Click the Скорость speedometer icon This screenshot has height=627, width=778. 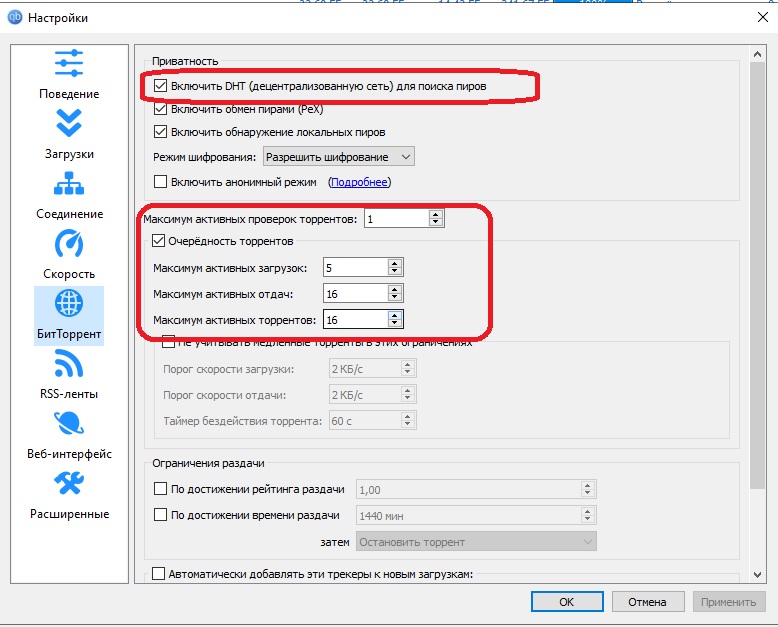69,245
